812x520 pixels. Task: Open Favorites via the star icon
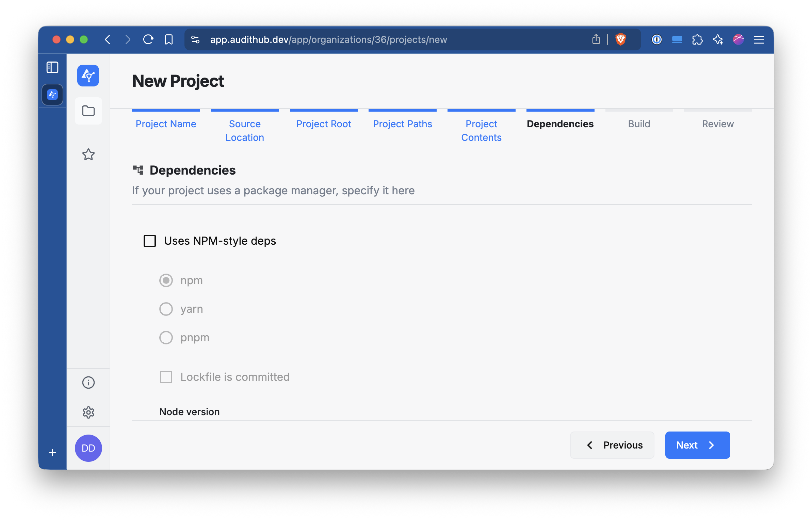[88, 155]
